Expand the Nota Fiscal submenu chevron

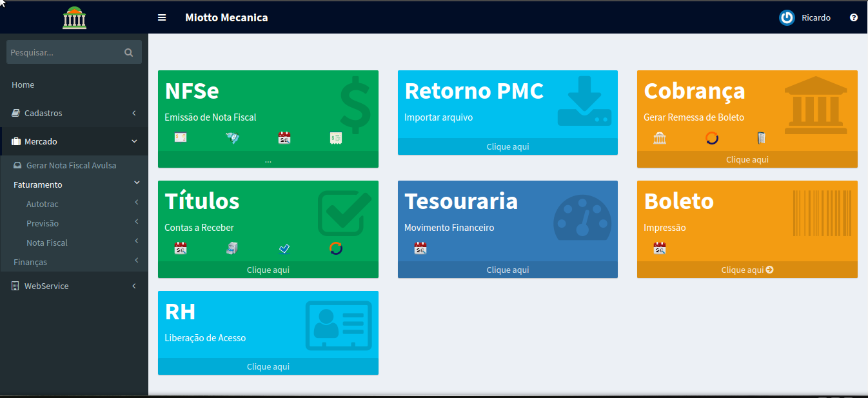(x=137, y=241)
